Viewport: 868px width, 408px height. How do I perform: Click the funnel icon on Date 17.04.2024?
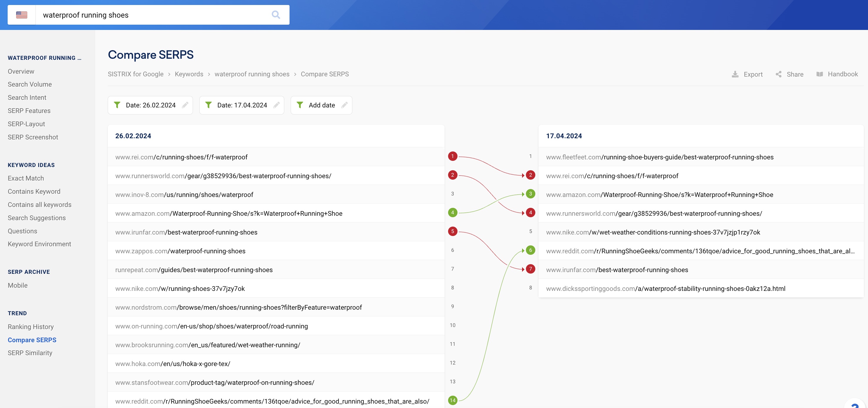208,105
